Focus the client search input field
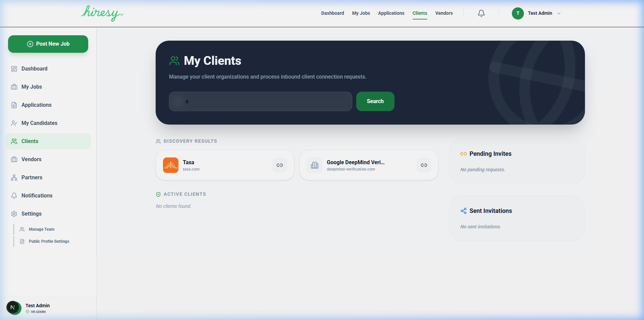Screen dimensions: 644x320 [x=260, y=101]
